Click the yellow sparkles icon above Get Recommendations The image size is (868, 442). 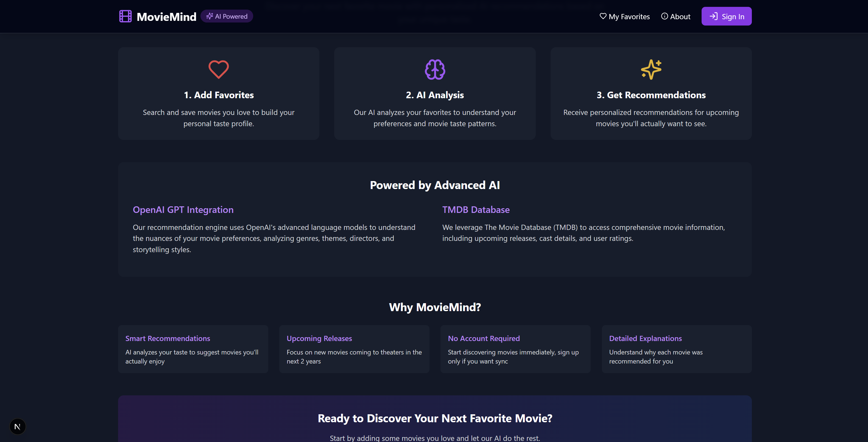(x=651, y=69)
